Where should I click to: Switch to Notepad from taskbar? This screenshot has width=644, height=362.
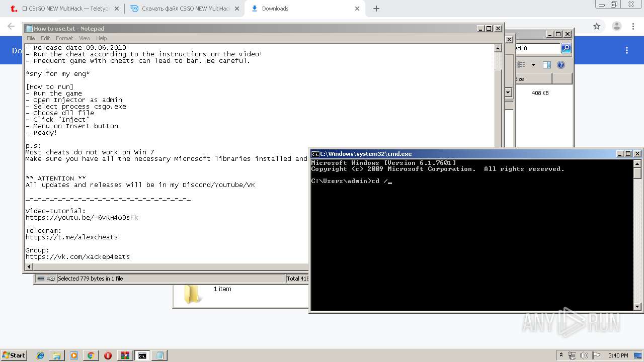tap(159, 355)
